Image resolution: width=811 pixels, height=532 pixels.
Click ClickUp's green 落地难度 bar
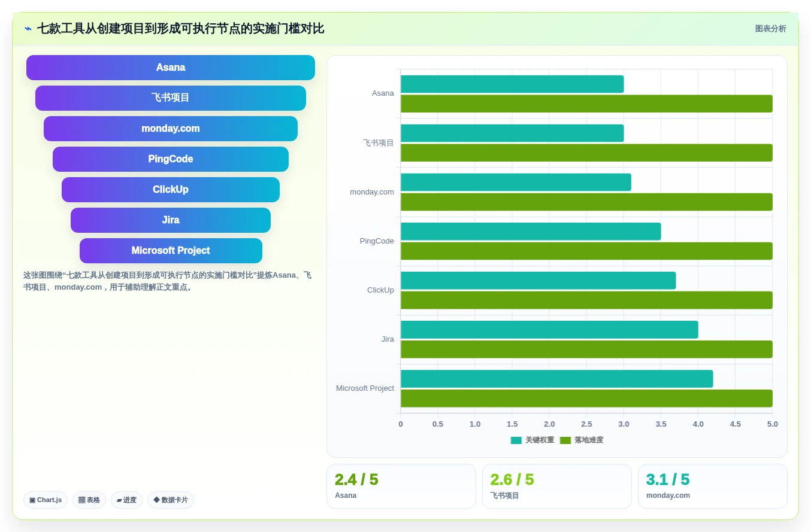586,300
